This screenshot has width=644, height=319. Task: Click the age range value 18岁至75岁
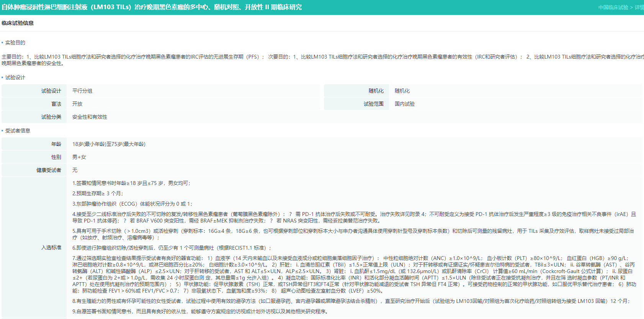pyautogui.click(x=109, y=144)
